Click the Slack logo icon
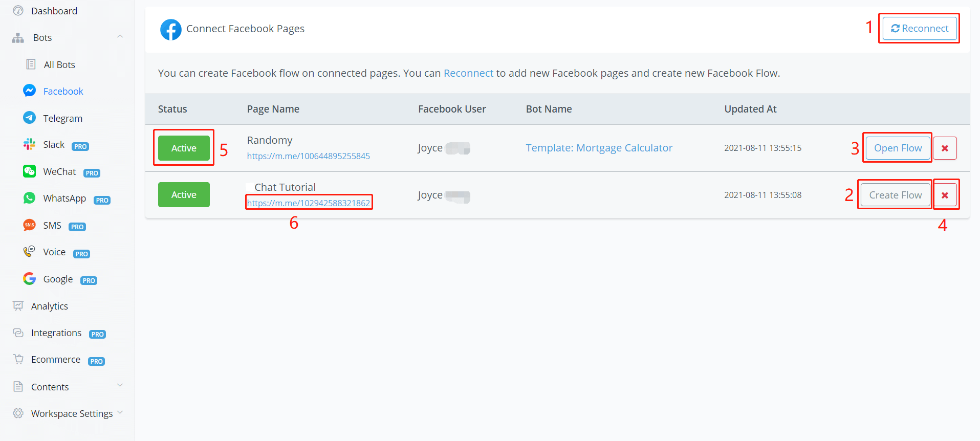This screenshot has height=441, width=980. pyautogui.click(x=30, y=144)
